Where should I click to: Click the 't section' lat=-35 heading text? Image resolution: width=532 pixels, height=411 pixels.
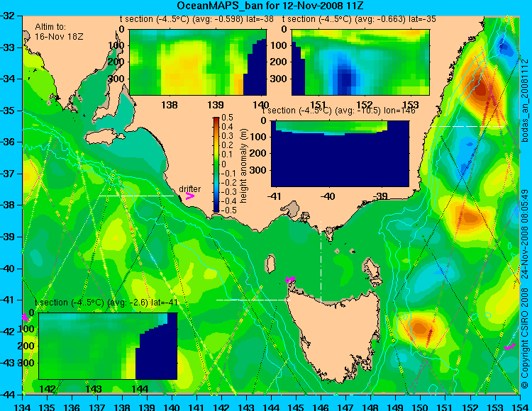[359, 19]
